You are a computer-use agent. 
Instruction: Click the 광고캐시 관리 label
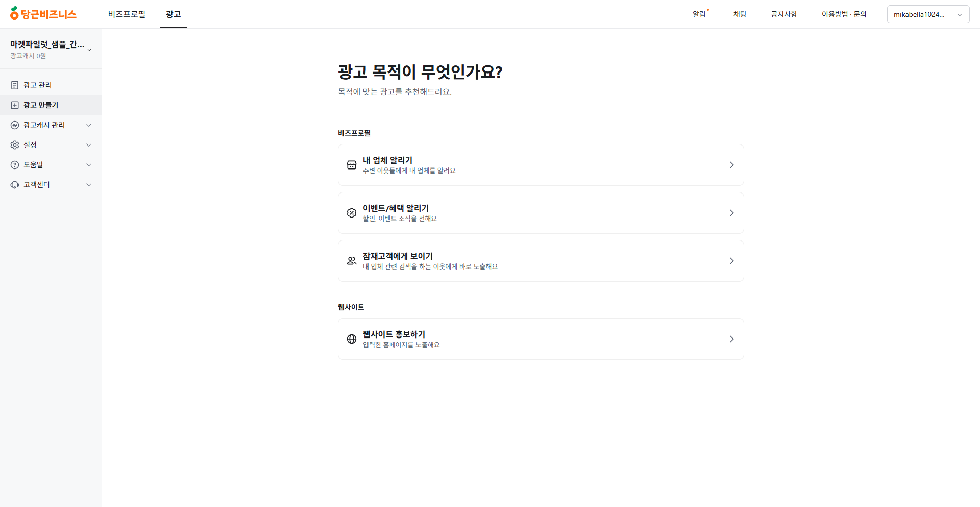[44, 125]
